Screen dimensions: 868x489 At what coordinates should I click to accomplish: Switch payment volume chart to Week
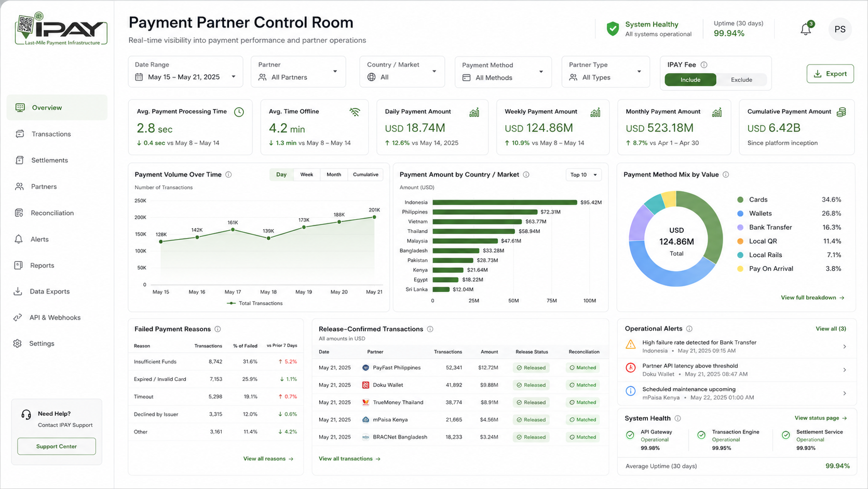coord(307,175)
